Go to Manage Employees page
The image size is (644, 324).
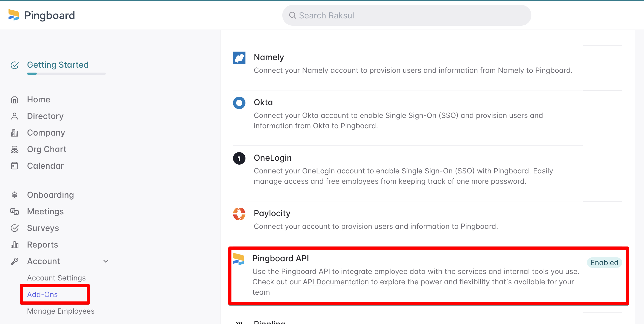(61, 311)
